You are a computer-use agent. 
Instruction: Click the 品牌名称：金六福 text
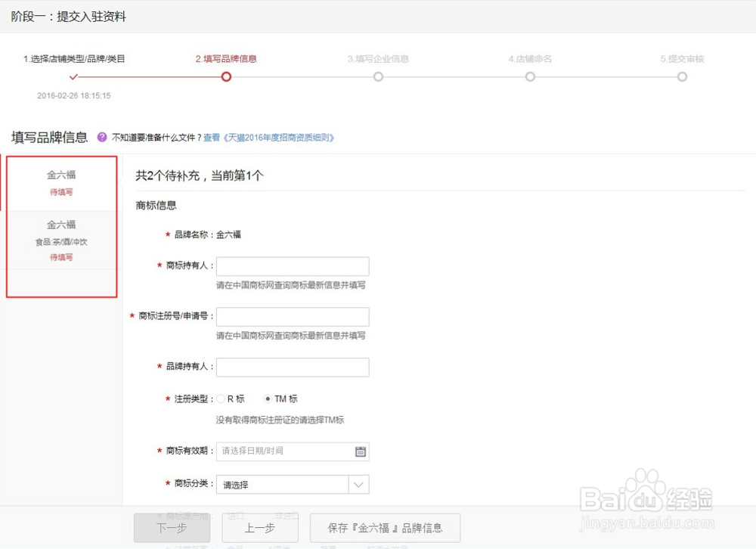[x=207, y=234]
